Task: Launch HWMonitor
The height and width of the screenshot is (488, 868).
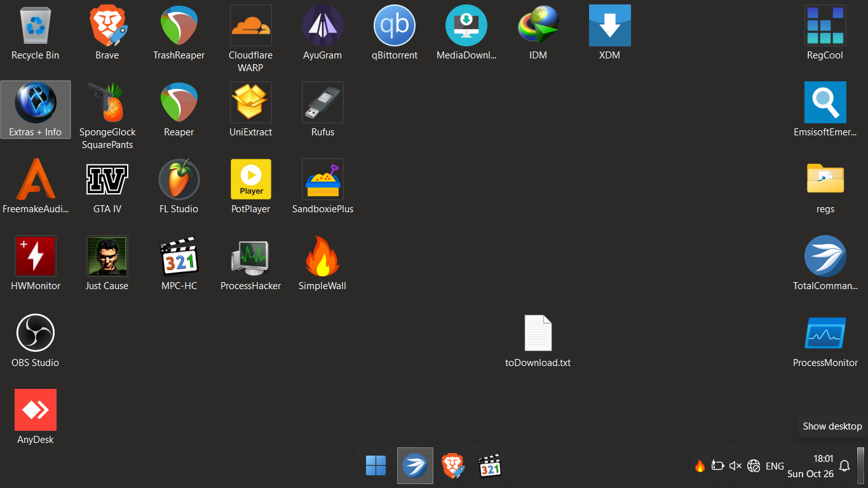Action: [x=35, y=256]
